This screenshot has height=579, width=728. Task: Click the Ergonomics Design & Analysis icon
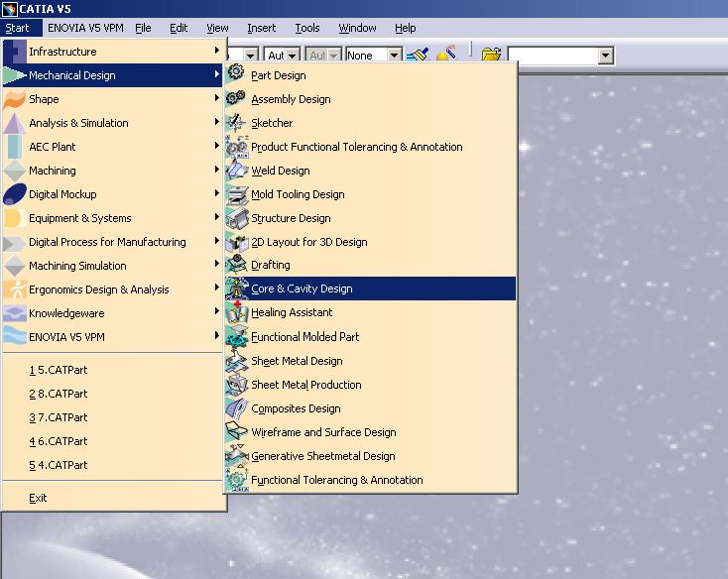point(15,289)
